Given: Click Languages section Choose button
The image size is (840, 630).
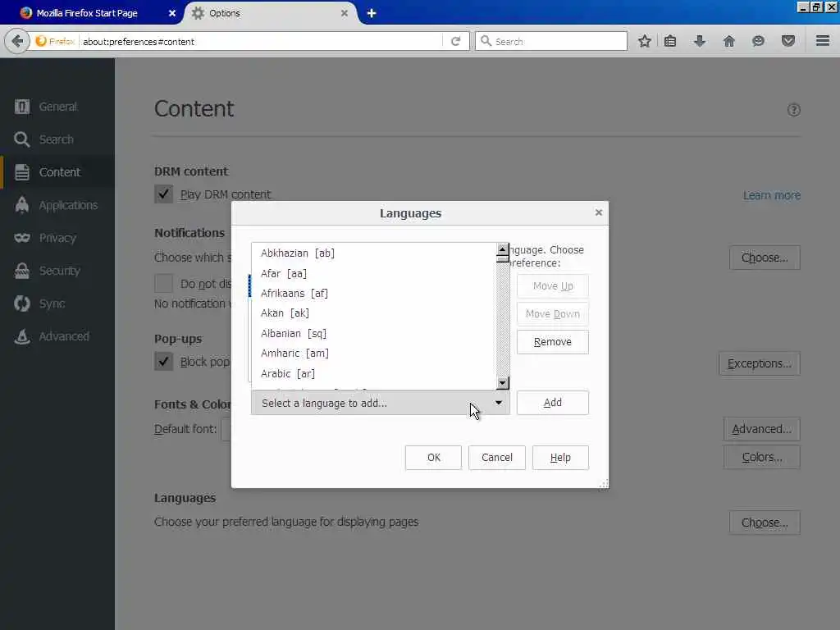Looking at the screenshot, I should coord(765,523).
